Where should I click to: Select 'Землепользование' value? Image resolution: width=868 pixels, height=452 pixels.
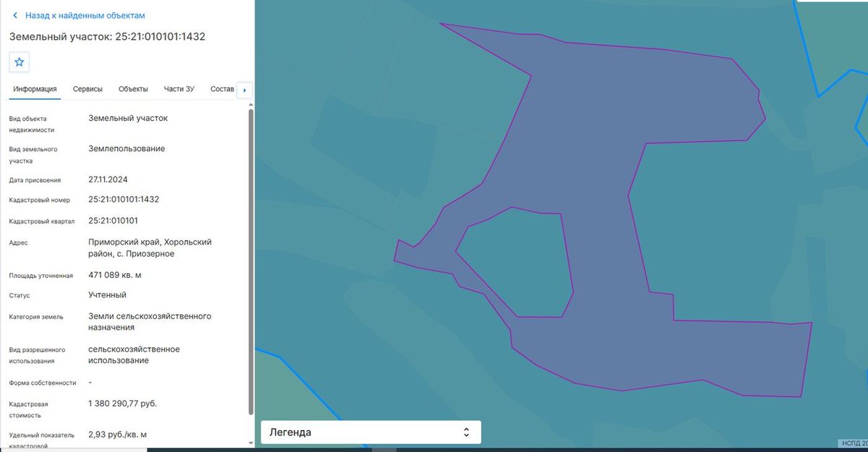click(x=127, y=148)
